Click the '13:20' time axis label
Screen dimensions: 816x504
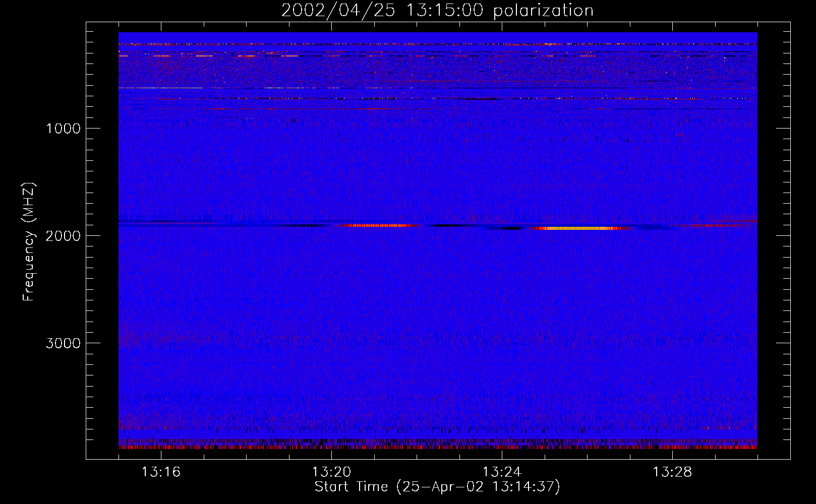331,472
